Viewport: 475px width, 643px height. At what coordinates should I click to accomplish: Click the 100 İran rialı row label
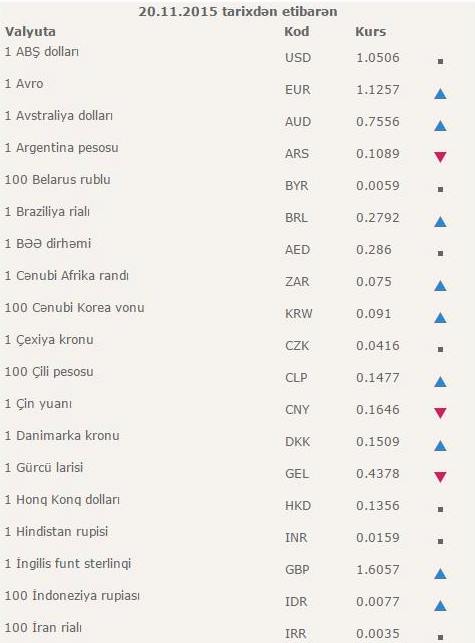click(43, 627)
